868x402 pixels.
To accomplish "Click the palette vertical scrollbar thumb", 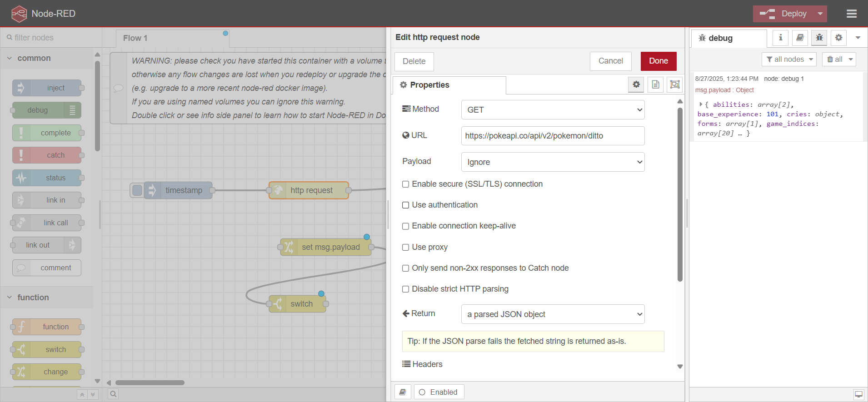I will [97, 106].
